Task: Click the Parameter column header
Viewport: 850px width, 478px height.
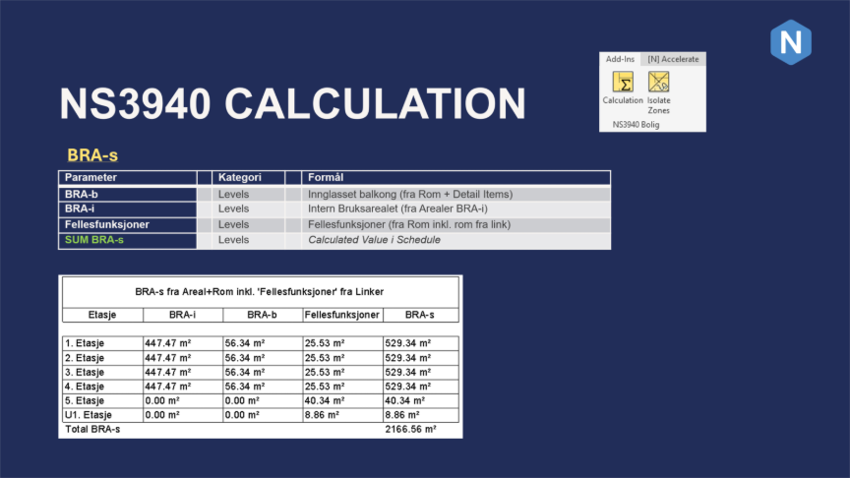Action: coord(128,177)
